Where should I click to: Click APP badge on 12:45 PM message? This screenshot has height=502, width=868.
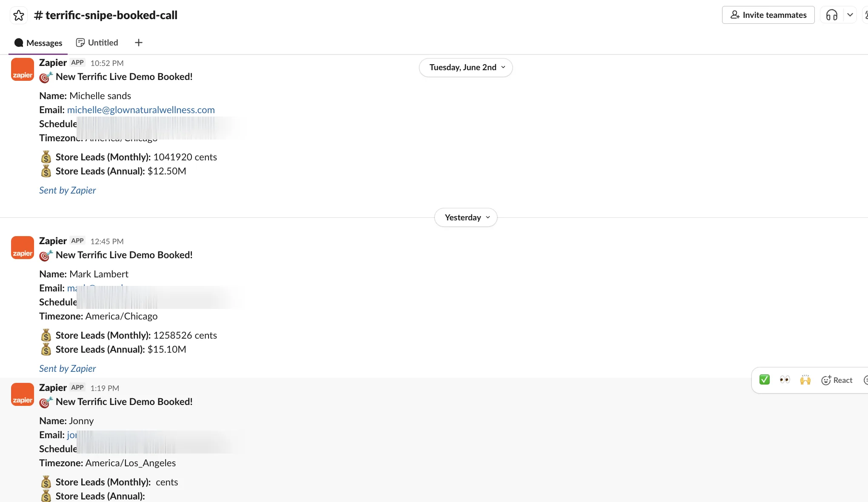coord(77,241)
